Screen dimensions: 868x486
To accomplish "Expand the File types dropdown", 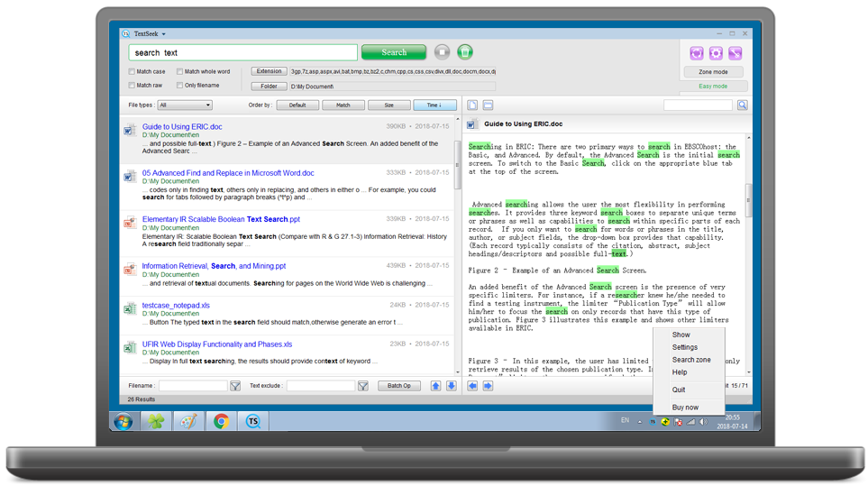I will (x=185, y=105).
